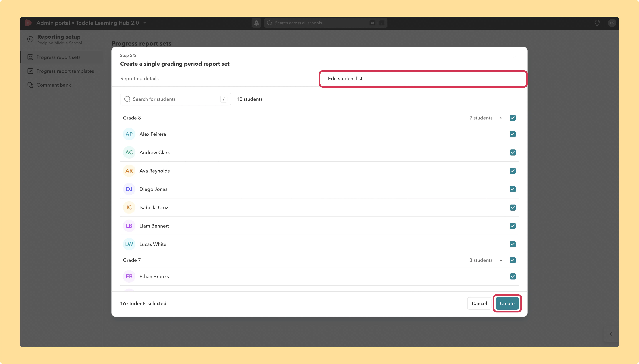639x364 pixels.
Task: Open Progress report sets menu item
Action: click(x=62, y=57)
